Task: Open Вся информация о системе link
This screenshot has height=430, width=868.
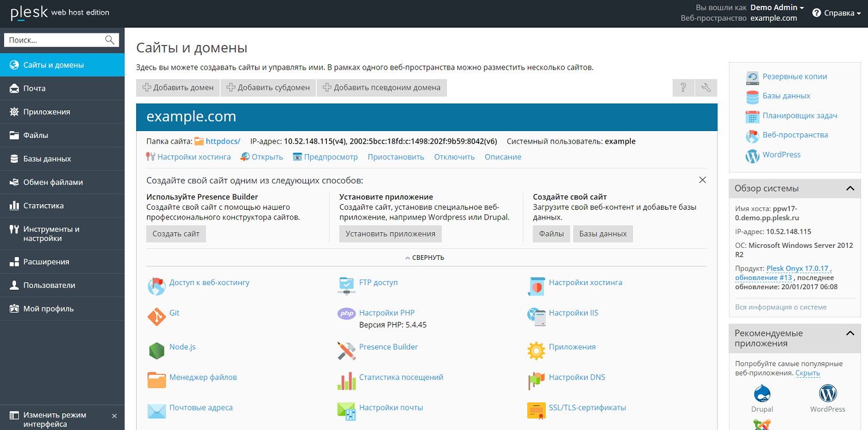Action: [781, 307]
